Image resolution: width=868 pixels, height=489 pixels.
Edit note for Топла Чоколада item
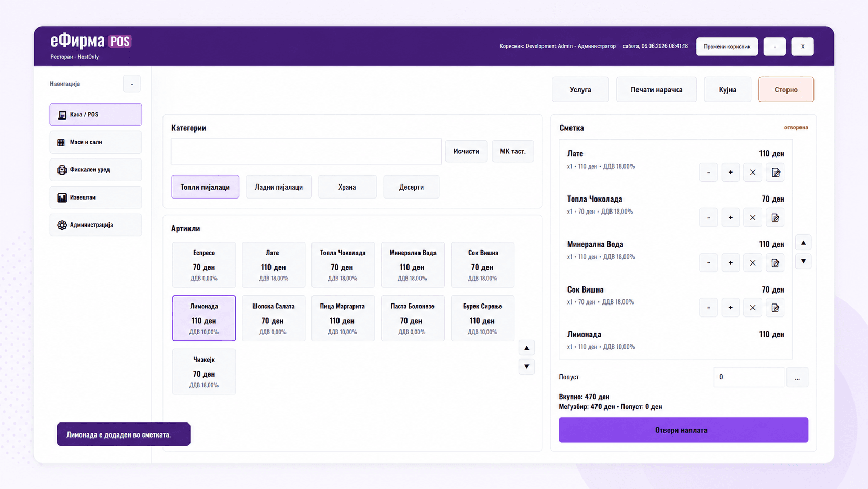775,218
